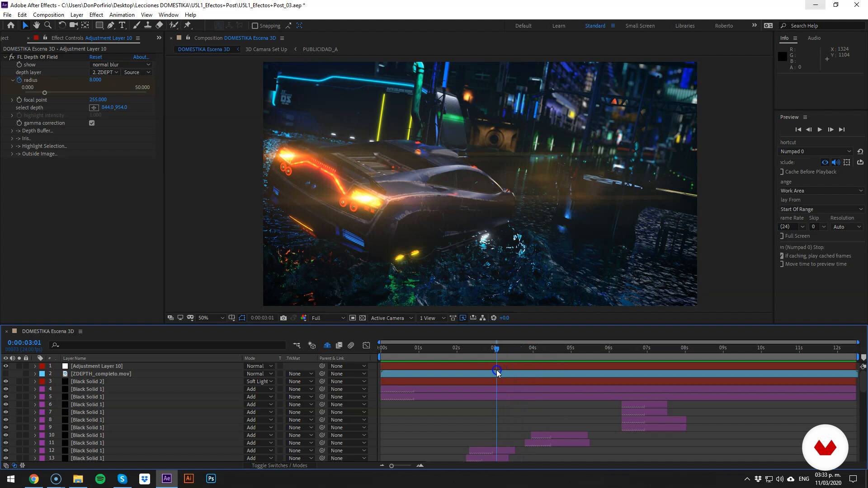The height and width of the screenshot is (488, 868).
Task: Open the Graph Editor in timeline
Action: [x=366, y=345]
